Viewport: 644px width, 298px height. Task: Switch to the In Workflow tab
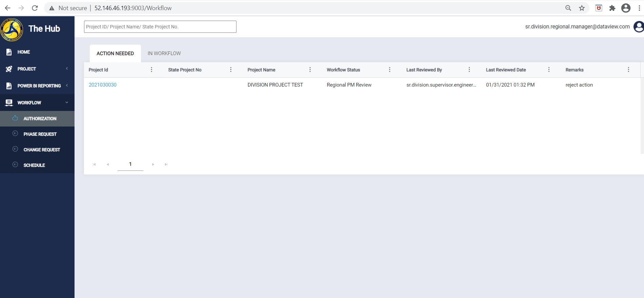[164, 53]
